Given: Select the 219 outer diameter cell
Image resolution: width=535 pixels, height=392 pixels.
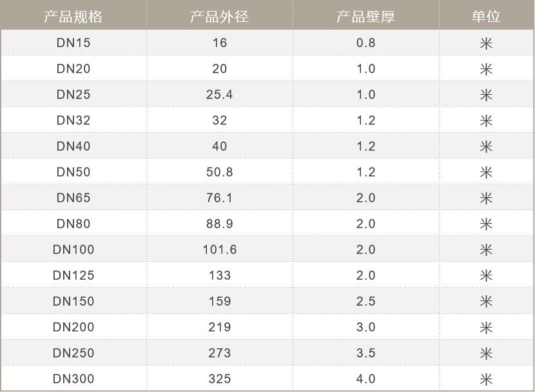Looking at the screenshot, I should pyautogui.click(x=219, y=327).
